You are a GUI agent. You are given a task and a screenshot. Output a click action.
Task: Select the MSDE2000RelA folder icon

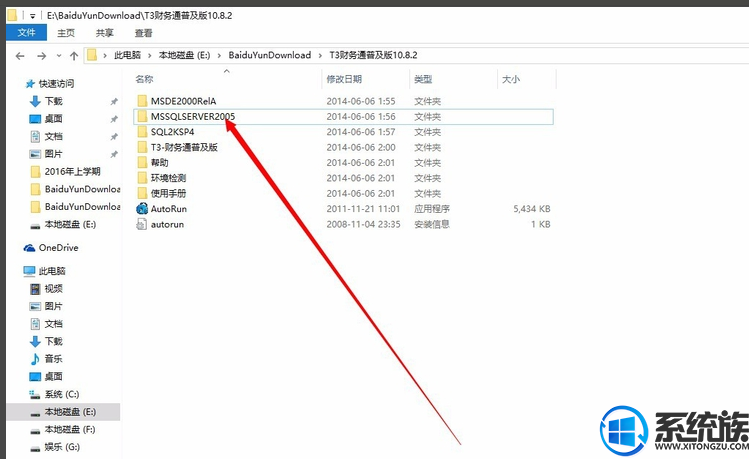click(142, 101)
